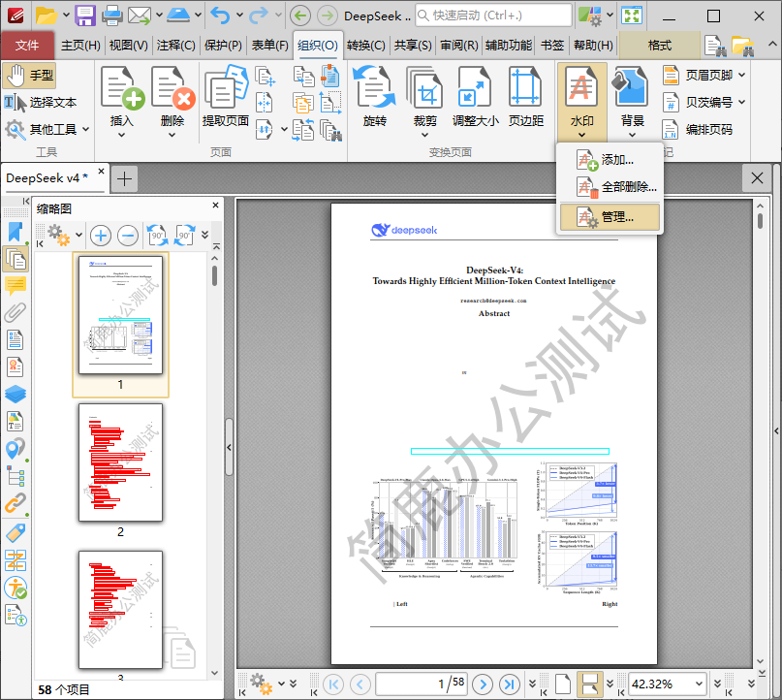Toggle the Hand tool (手型)
The image size is (782, 700).
pos(29,76)
